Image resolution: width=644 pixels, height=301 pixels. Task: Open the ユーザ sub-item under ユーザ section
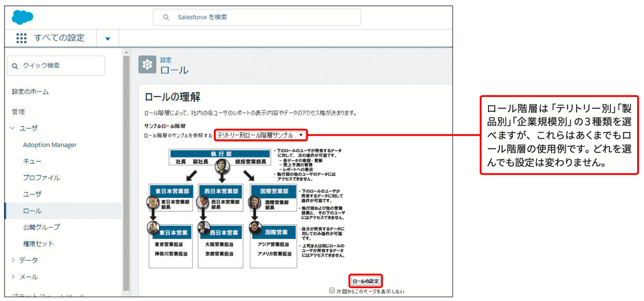point(33,194)
